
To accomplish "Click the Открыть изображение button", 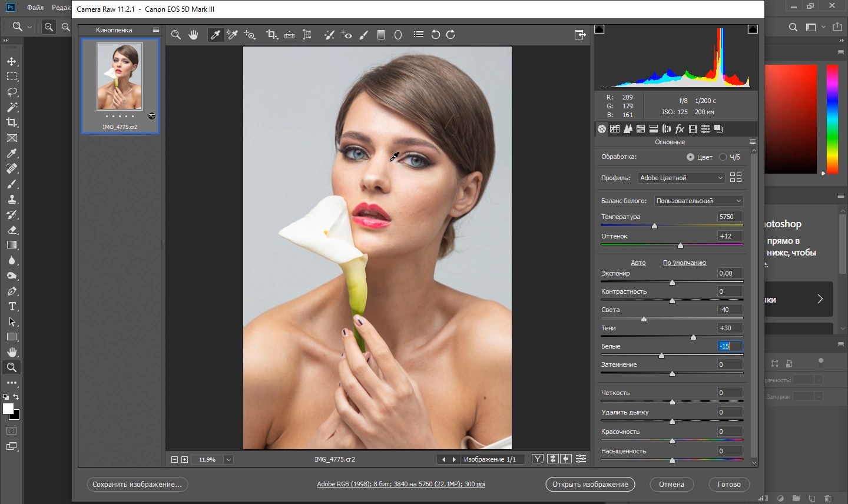I will (590, 485).
